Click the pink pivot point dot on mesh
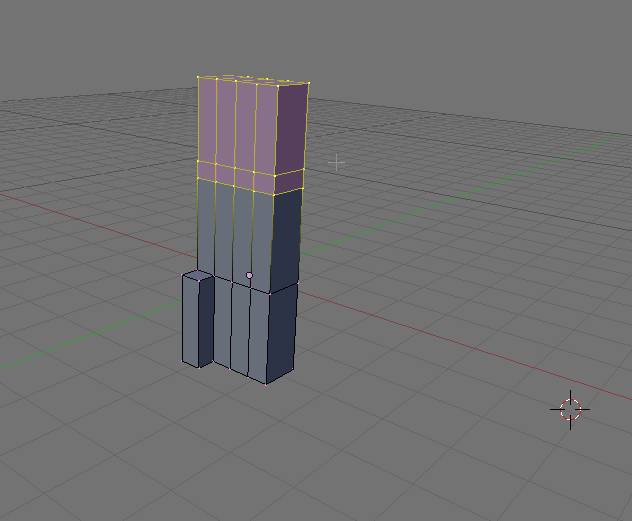Screen dimensions: 632x521 249,275
